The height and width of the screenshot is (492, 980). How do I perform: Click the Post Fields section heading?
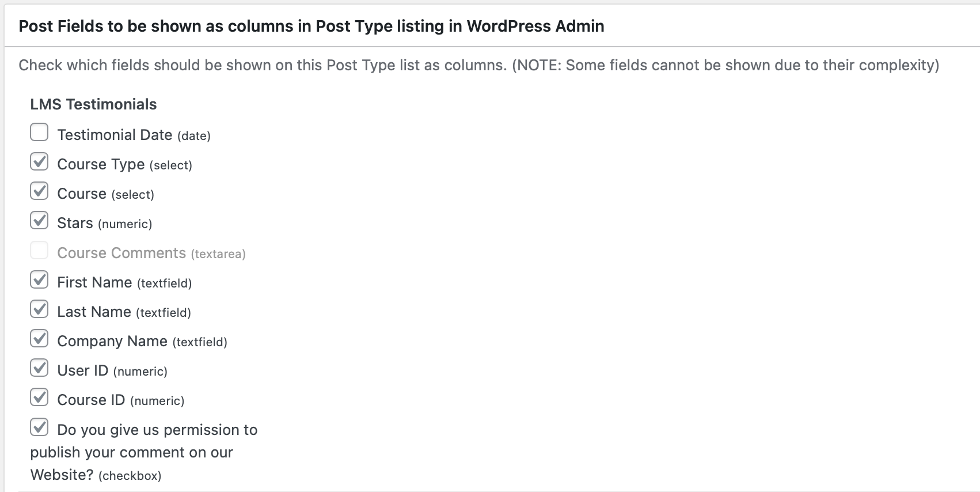[x=312, y=27]
